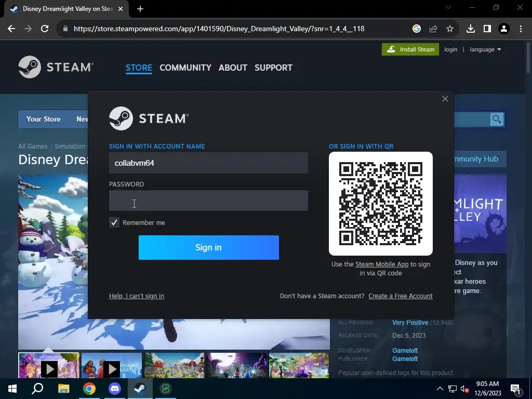
Task: Click Create a Free Account link
Action: pyautogui.click(x=401, y=296)
